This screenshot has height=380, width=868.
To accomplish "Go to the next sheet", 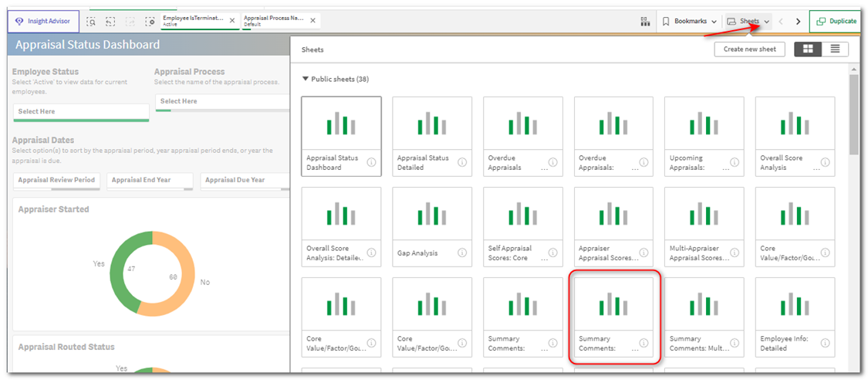I will 798,22.
